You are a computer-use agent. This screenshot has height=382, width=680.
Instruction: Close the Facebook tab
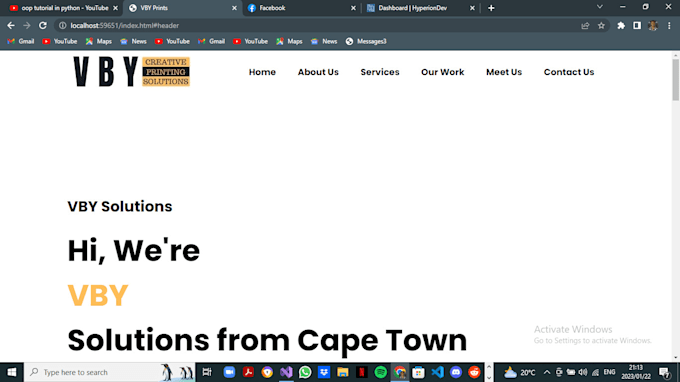pyautogui.click(x=353, y=8)
